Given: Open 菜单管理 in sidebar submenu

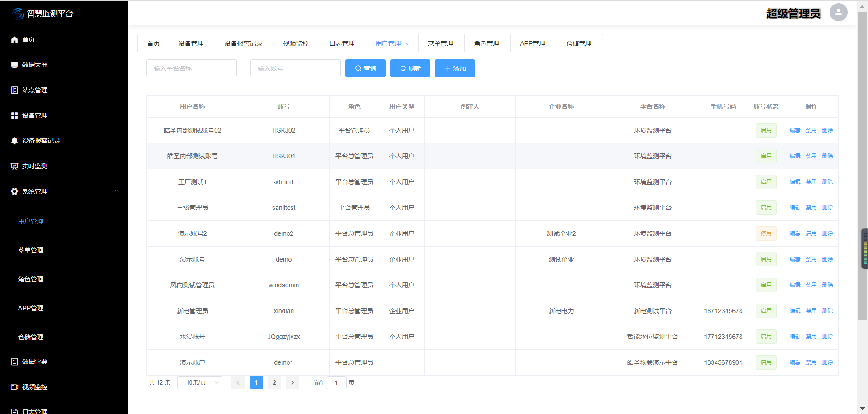Looking at the screenshot, I should [31, 250].
